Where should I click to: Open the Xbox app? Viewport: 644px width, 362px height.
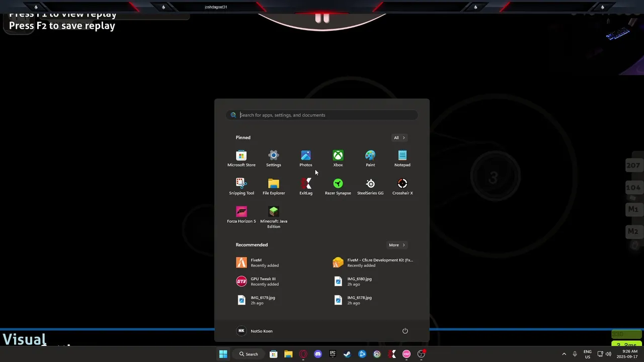coord(338,158)
